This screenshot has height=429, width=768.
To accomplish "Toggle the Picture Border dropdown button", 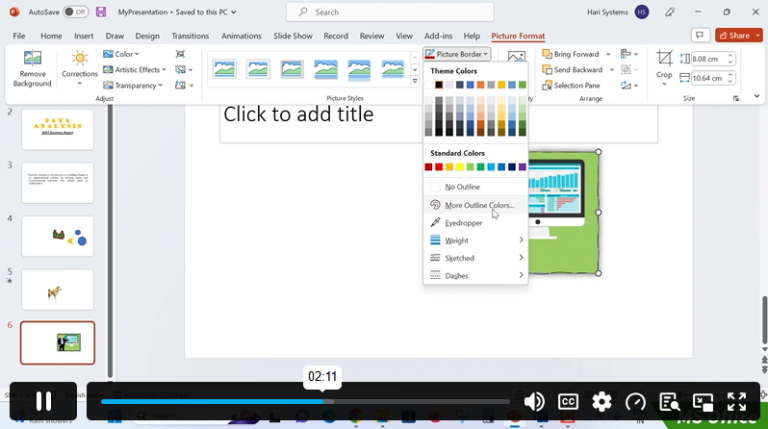I will 456,54.
